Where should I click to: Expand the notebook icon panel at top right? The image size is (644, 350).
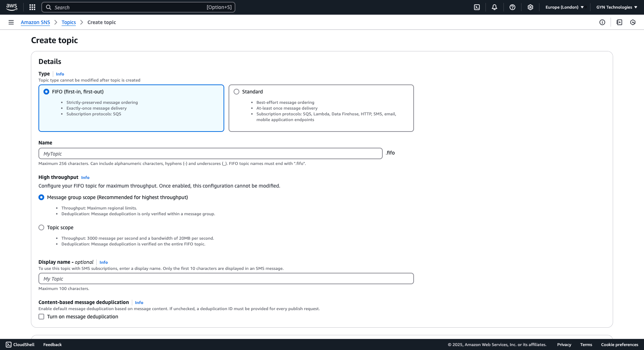[619, 22]
